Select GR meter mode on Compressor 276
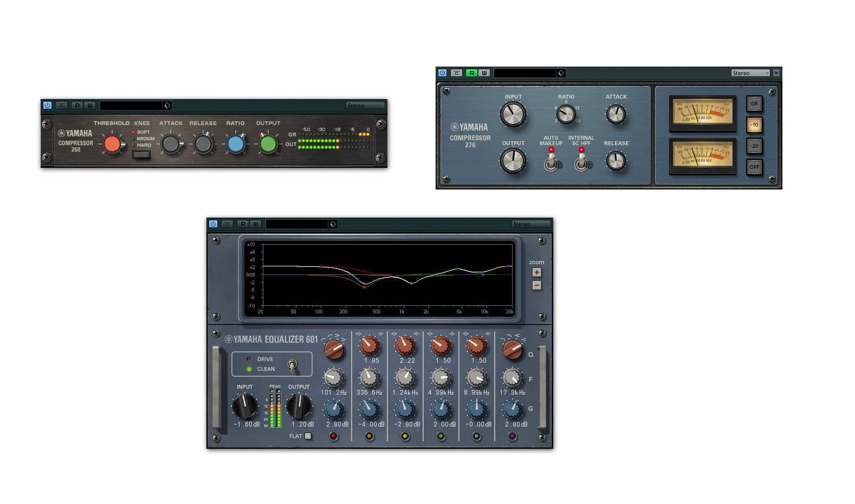Image resolution: width=855 pixels, height=504 pixels. tap(754, 103)
